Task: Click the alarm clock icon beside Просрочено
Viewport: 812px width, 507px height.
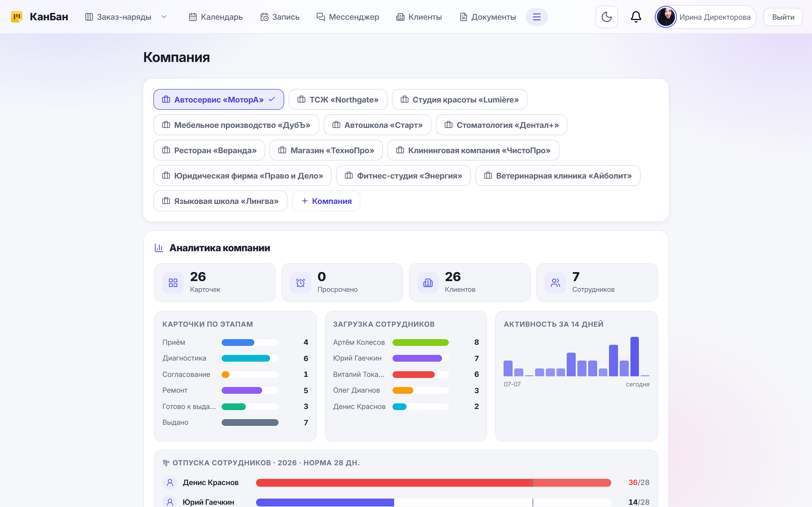Action: [300, 283]
